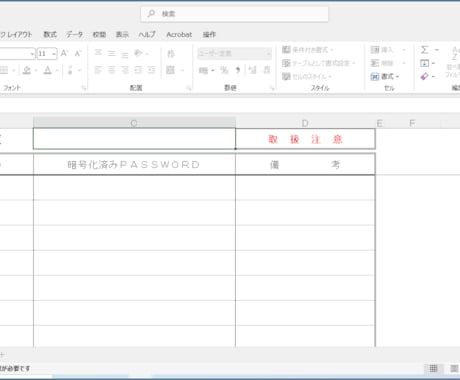Image resolution: width=460 pixels, height=380 pixels.
Task: Select the empty cell above PASSWORD header
Action: pos(134,139)
